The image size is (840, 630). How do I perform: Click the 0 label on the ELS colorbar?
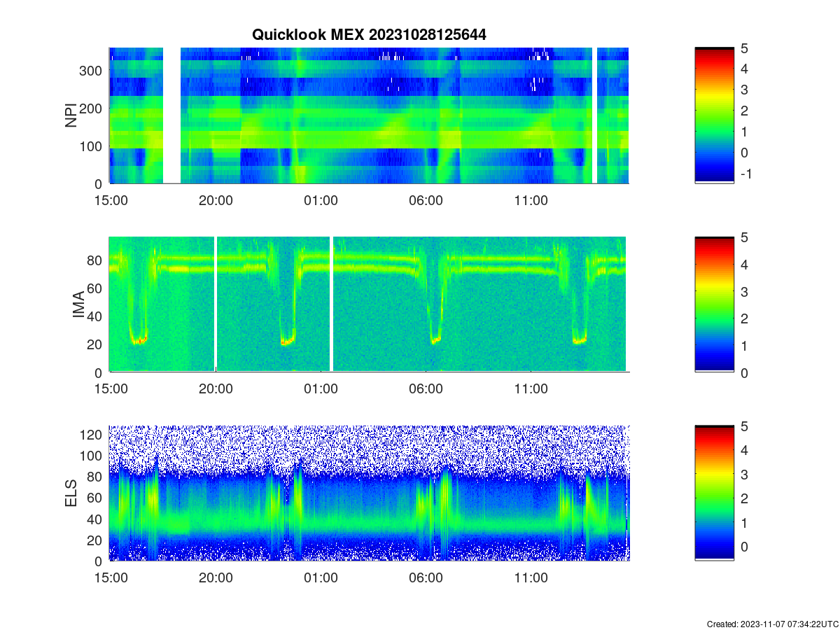[x=744, y=545]
